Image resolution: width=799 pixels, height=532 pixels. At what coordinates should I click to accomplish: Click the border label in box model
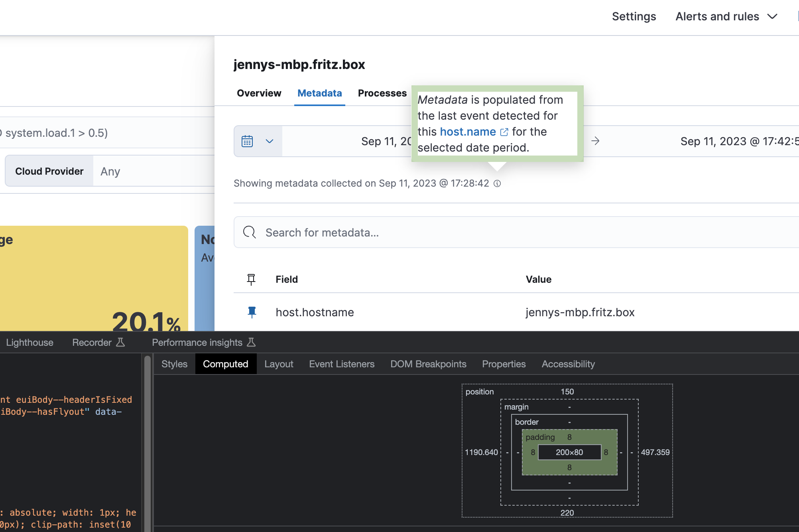527,422
